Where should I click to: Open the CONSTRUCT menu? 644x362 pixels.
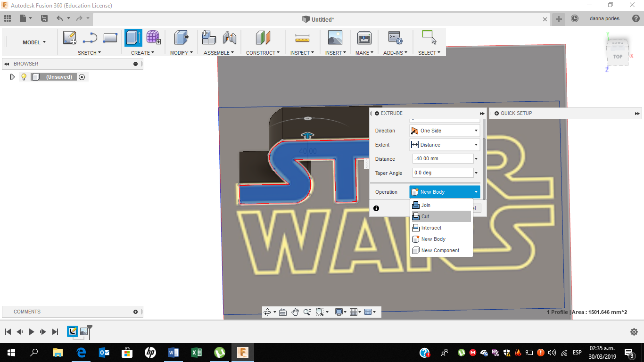(263, 53)
